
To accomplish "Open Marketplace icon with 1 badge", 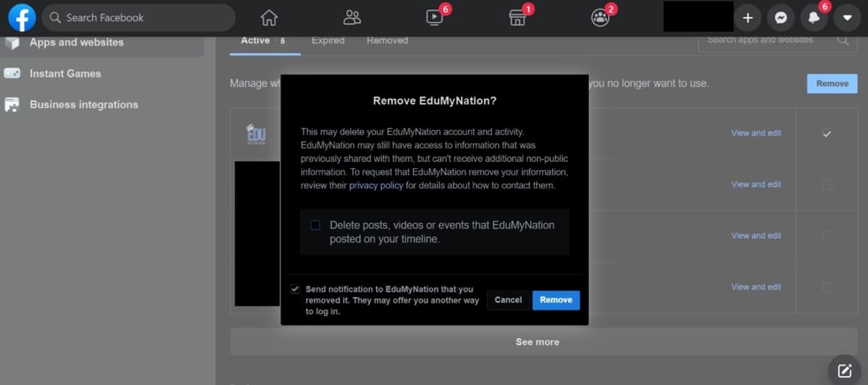I will (517, 17).
